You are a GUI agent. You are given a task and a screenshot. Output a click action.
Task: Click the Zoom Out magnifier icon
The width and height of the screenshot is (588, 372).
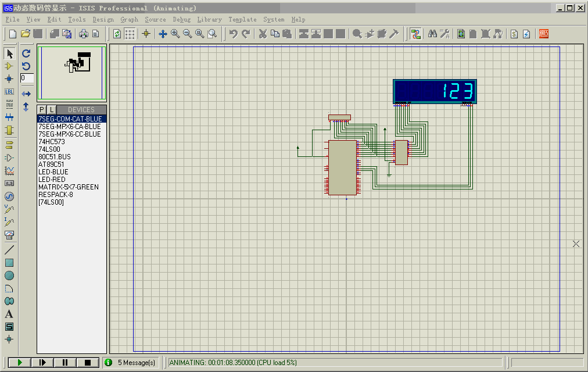click(x=188, y=34)
